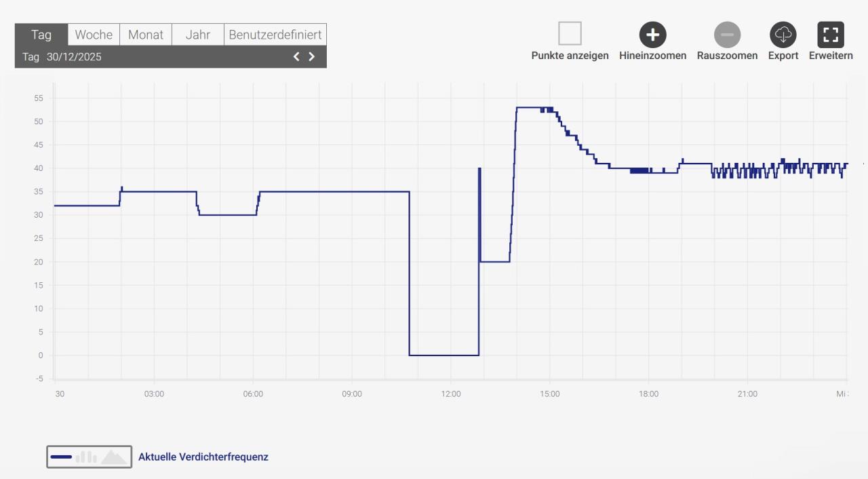The width and height of the screenshot is (868, 479).
Task: Go to previous day with left arrow
Action: pos(296,57)
